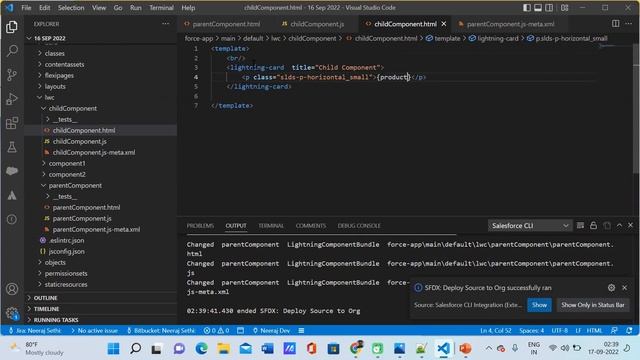Open the Extensions view
Viewport: 640px width, 360px height.
tap(12, 123)
